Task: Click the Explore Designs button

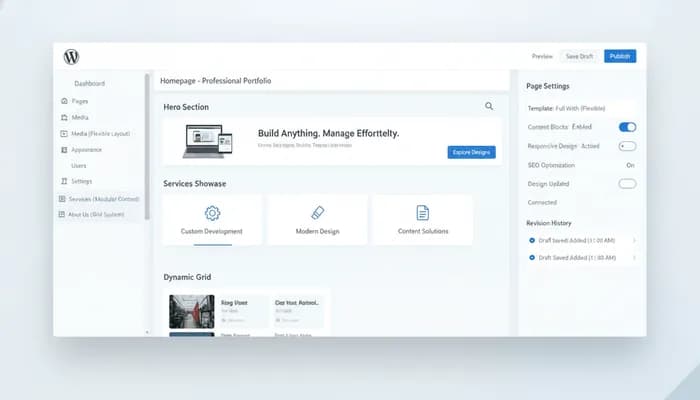Action: (471, 152)
